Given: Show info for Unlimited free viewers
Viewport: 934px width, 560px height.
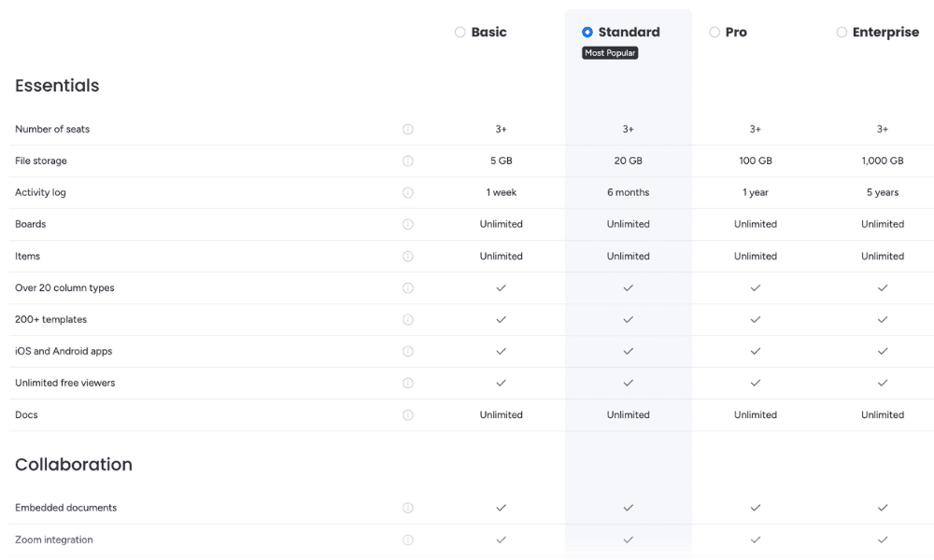Looking at the screenshot, I should click(x=408, y=384).
